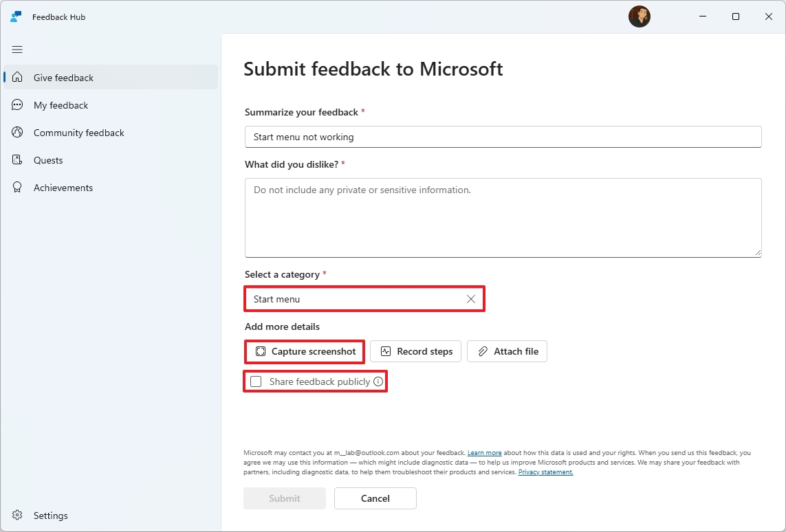Switch to My feedback in the sidebar
Viewport: 786px width, 532px height.
coord(61,104)
